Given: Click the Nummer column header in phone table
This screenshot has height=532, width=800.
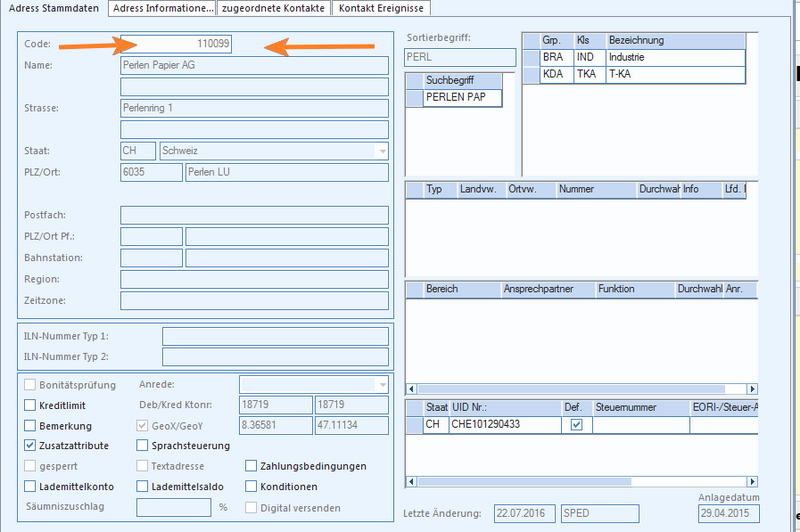Looking at the screenshot, I should pyautogui.click(x=596, y=189).
